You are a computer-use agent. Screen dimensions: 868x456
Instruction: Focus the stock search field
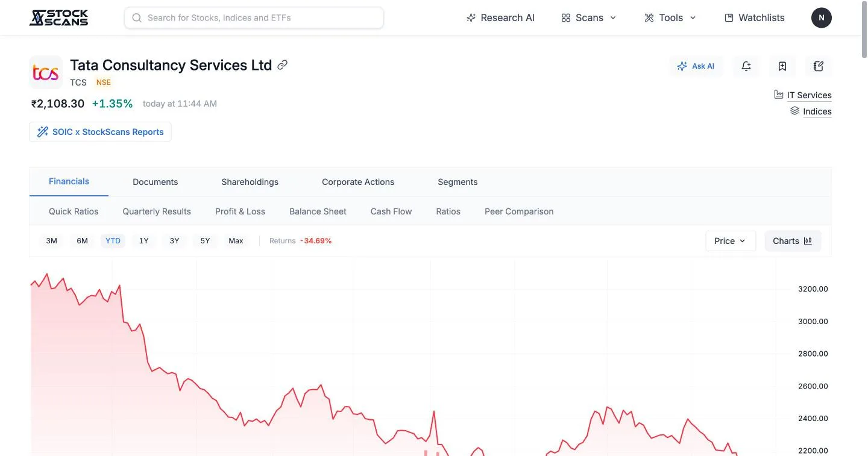tap(254, 17)
